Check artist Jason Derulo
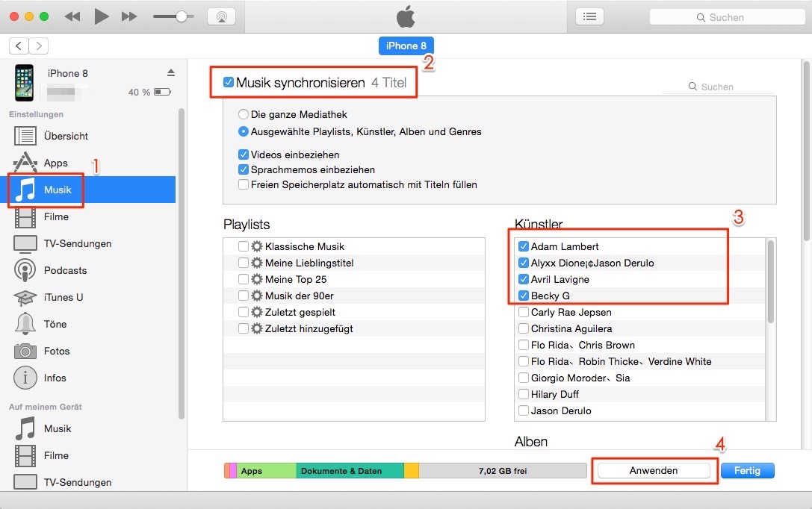 524,410
